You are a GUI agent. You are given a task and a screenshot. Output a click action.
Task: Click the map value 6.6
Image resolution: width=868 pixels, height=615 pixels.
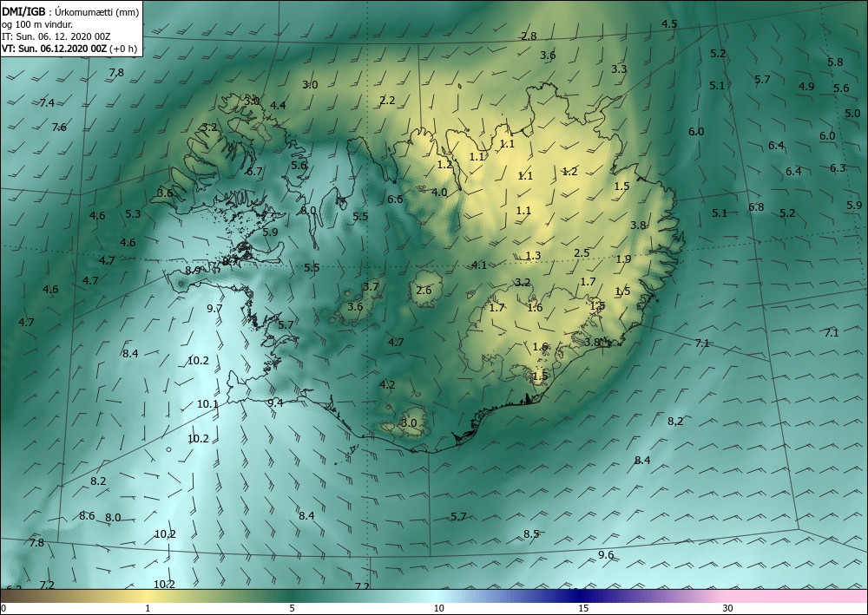coord(395,200)
